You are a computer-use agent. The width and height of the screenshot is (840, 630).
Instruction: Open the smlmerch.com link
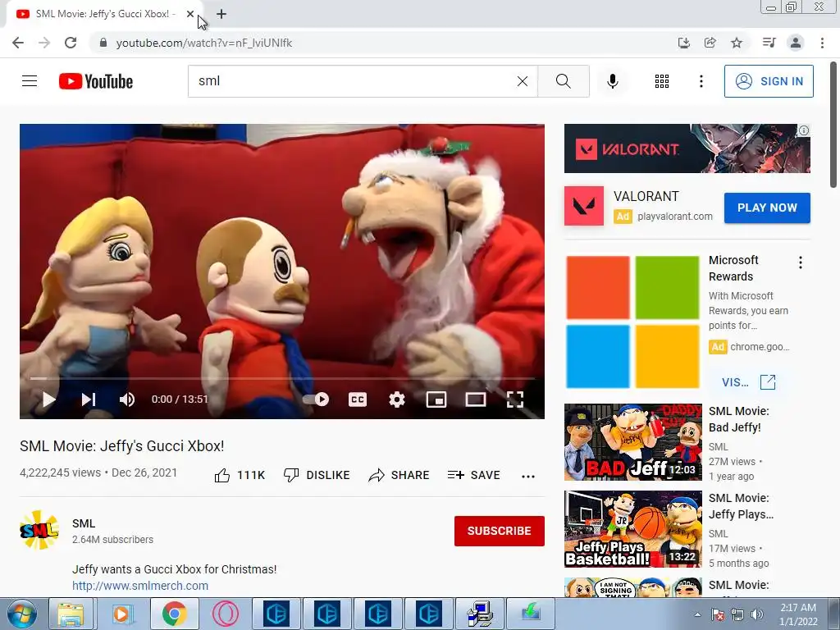point(140,586)
